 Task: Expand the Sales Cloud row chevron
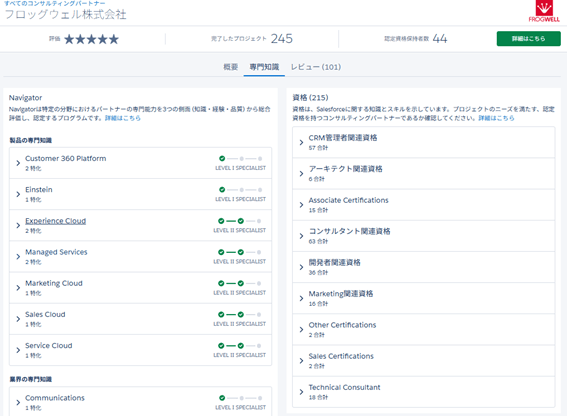18,319
